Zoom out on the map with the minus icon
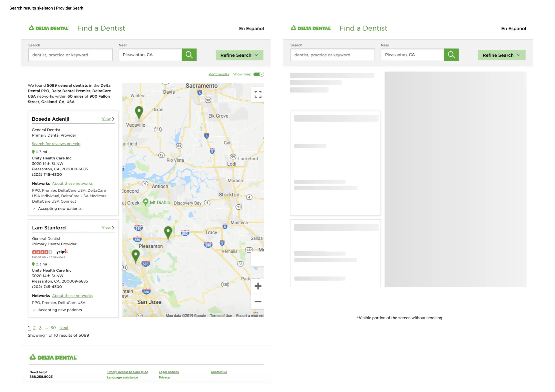The height and width of the screenshot is (392, 555). point(257,301)
